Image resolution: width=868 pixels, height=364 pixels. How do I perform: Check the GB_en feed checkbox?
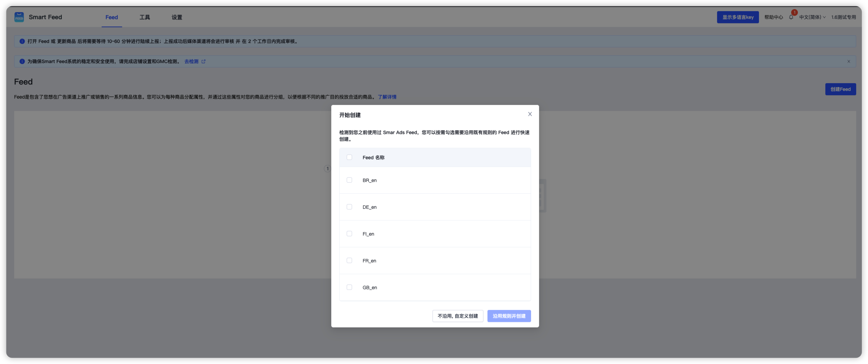[x=349, y=287]
